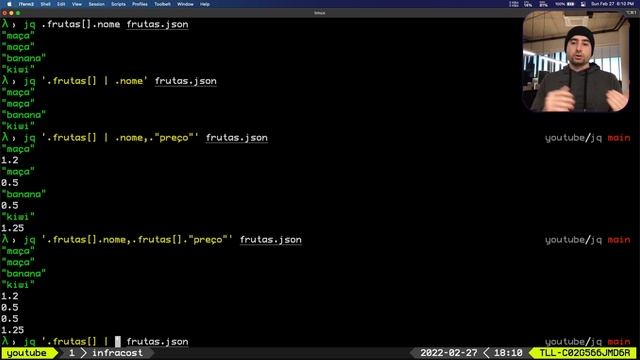Viewport: 640px width, 360px height.
Task: Open the View menu
Action: (x=77, y=4)
